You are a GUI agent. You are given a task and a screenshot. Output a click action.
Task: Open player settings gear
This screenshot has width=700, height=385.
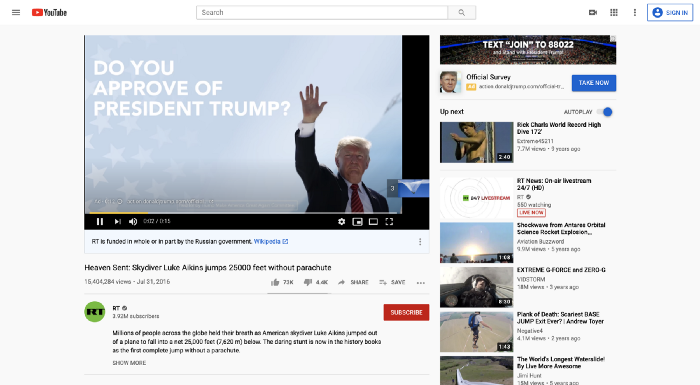click(x=342, y=222)
